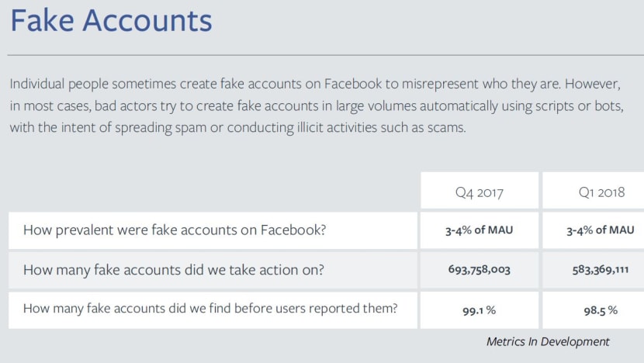This screenshot has width=644, height=363.
Task: Click the horizontal divider under the heading
Action: pyautogui.click(x=326, y=54)
